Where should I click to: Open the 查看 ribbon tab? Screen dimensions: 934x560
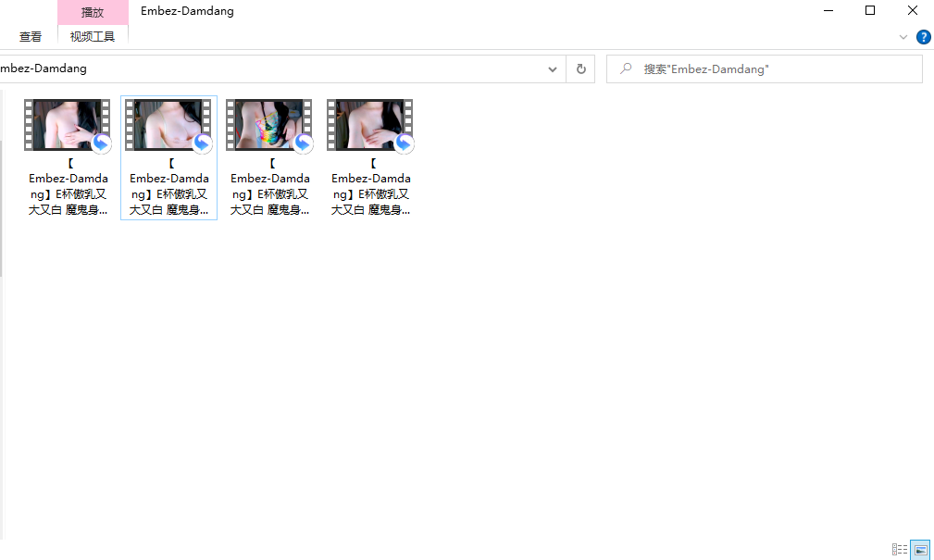click(31, 37)
